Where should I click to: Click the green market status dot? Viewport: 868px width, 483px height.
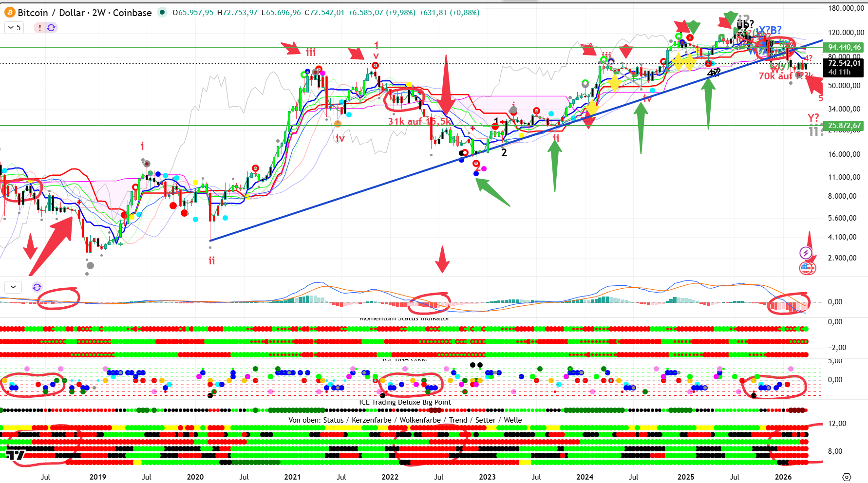162,13
